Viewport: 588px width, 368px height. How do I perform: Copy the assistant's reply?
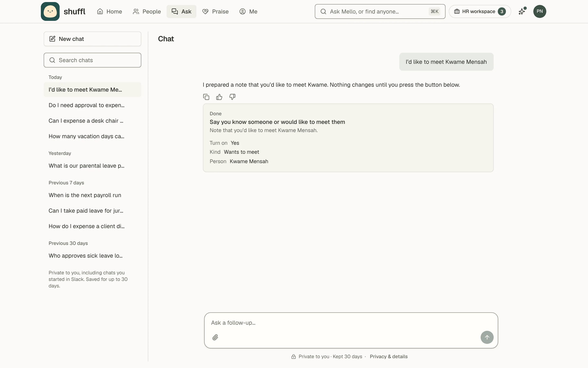[206, 97]
